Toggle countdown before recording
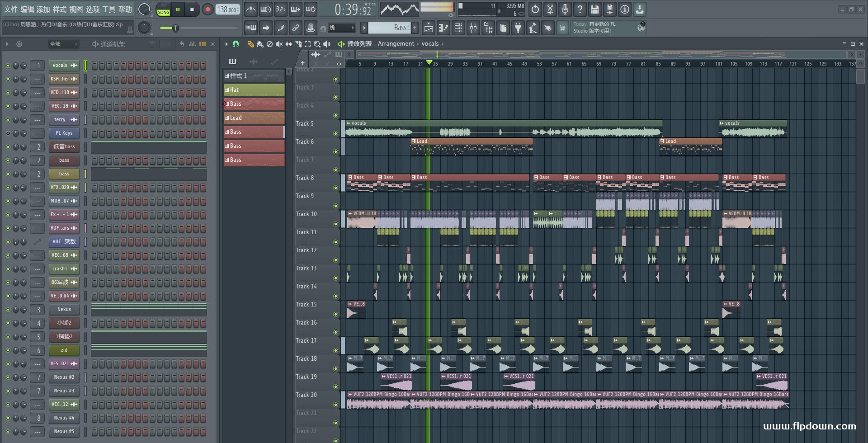The height and width of the screenshot is (443, 868). [x=281, y=9]
